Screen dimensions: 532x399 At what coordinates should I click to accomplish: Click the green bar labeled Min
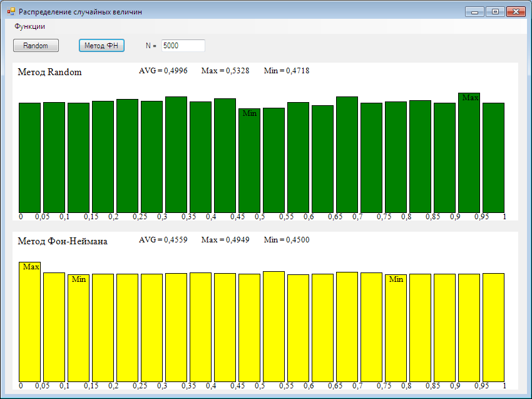pos(249,160)
